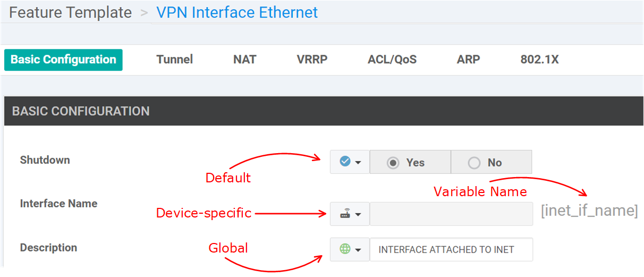Click the VPN Interface Ethernet breadcrumb
The height and width of the screenshot is (277, 644).
(237, 13)
